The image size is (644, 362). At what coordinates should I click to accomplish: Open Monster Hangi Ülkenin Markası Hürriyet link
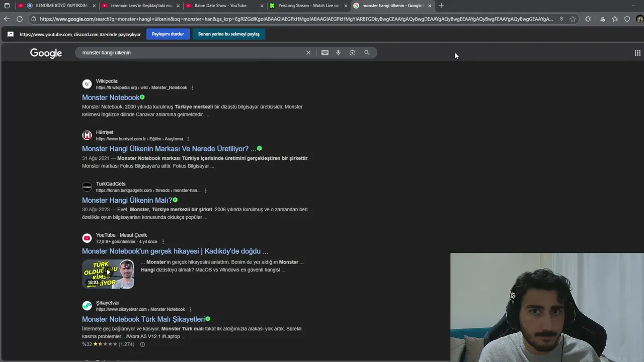pos(169,149)
